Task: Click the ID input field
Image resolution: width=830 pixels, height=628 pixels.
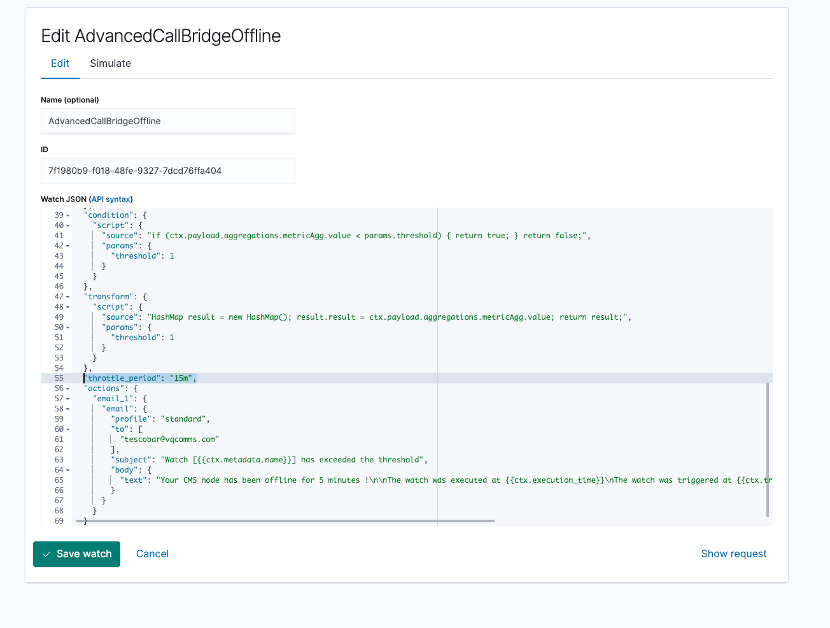Action: (x=168, y=171)
